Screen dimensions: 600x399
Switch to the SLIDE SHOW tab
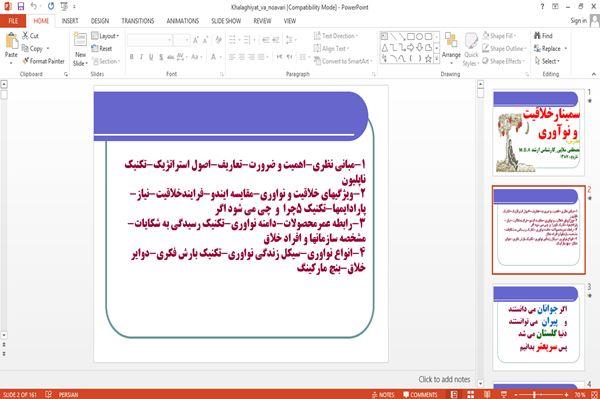point(226,21)
